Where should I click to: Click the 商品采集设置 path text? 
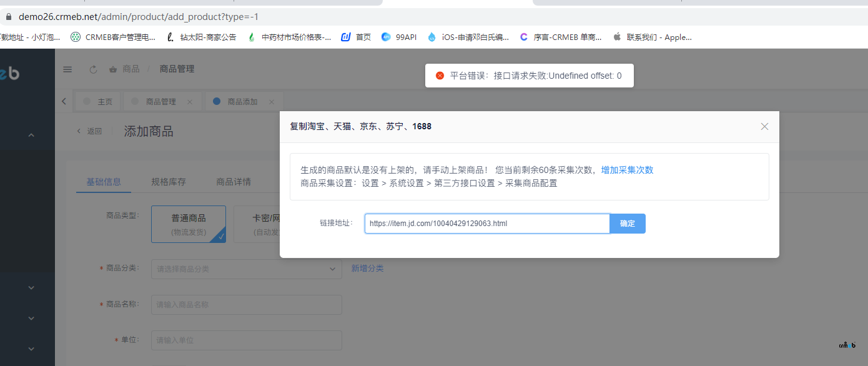pos(429,183)
